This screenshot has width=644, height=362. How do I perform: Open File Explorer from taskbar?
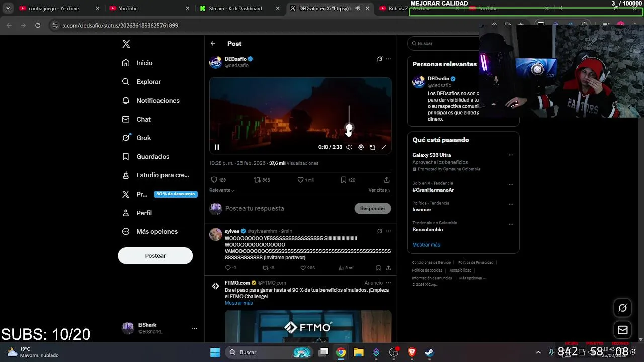click(358, 352)
